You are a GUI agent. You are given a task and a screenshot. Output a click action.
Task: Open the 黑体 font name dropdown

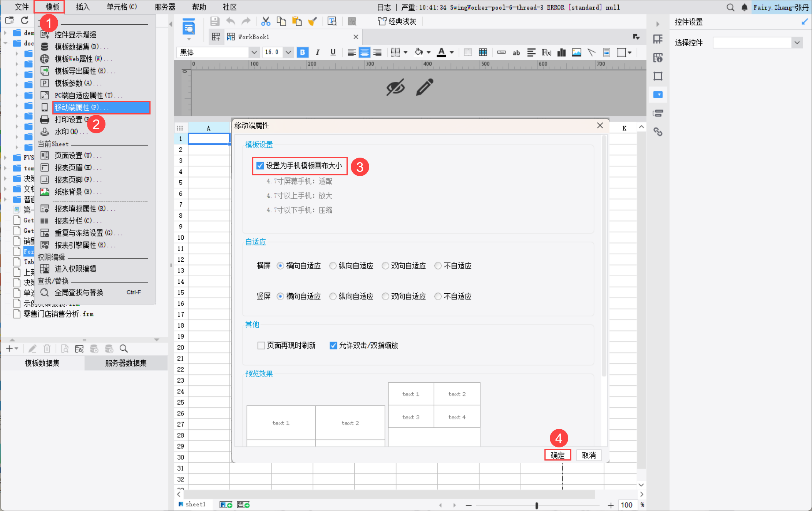click(254, 52)
